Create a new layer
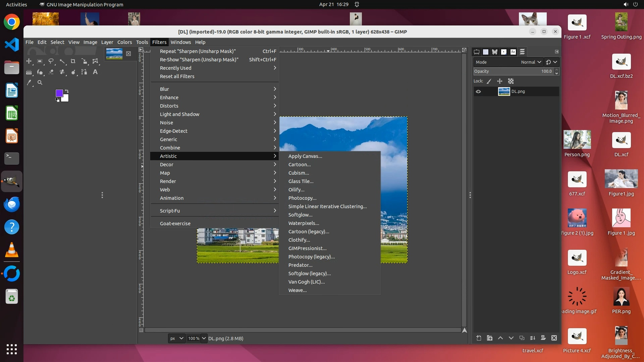The height and width of the screenshot is (362, 644). click(x=479, y=338)
